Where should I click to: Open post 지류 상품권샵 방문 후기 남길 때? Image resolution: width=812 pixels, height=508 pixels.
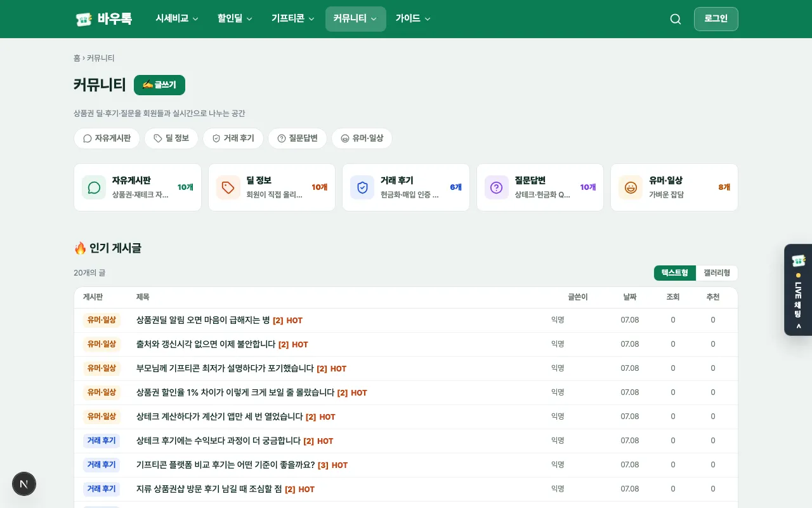click(x=209, y=489)
